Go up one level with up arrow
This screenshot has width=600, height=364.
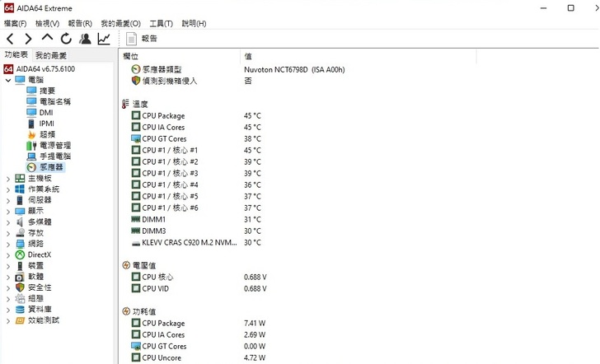(x=47, y=38)
